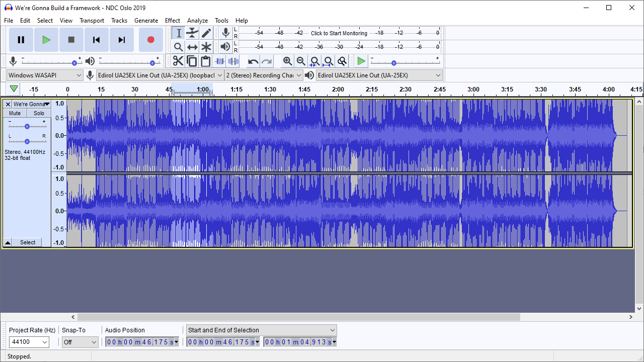The width and height of the screenshot is (644, 362).
Task: Switch to the Time Shift tool
Action: click(192, 47)
